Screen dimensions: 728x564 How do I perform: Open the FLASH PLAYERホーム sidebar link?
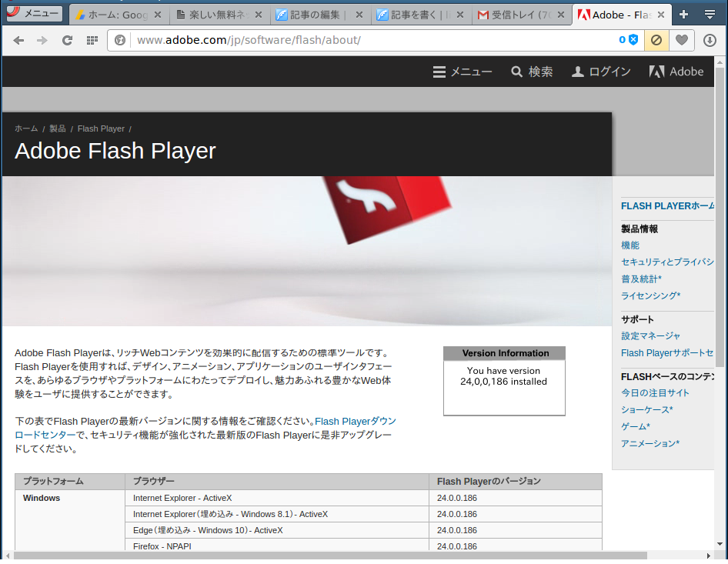pyautogui.click(x=667, y=206)
